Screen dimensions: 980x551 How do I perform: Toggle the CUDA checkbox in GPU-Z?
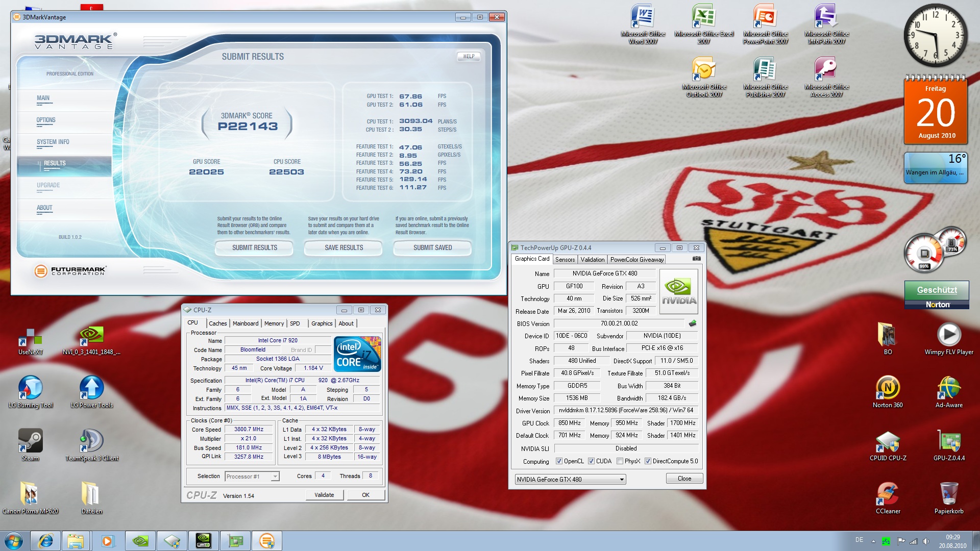point(591,461)
